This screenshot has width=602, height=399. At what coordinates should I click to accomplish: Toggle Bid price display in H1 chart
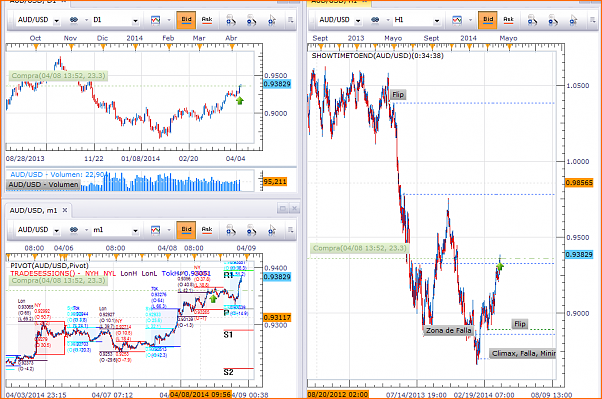click(488, 20)
